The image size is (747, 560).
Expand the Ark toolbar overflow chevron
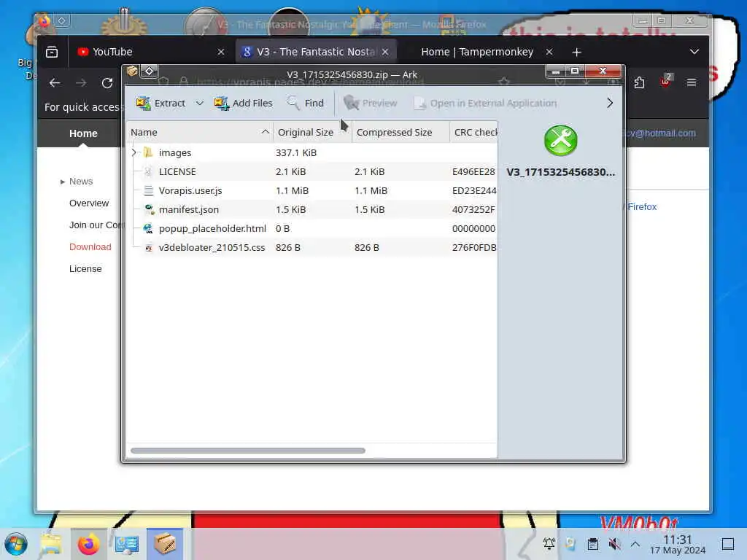tap(610, 103)
